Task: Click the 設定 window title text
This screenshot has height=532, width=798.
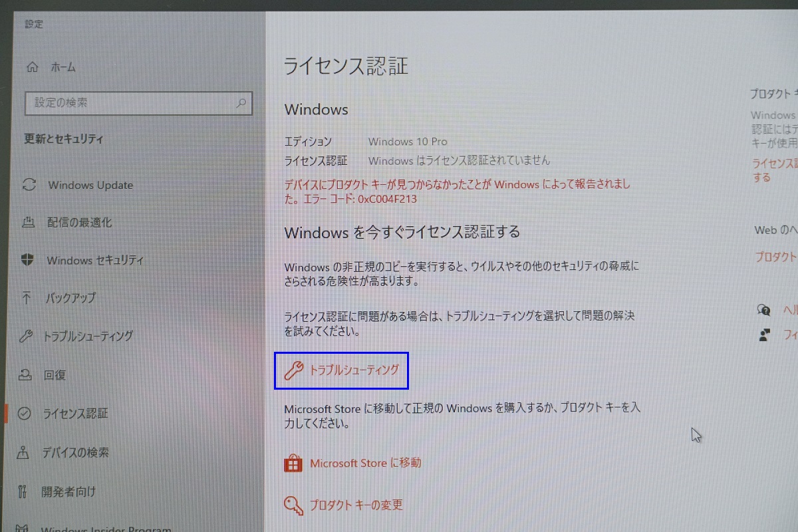Action: (x=34, y=24)
